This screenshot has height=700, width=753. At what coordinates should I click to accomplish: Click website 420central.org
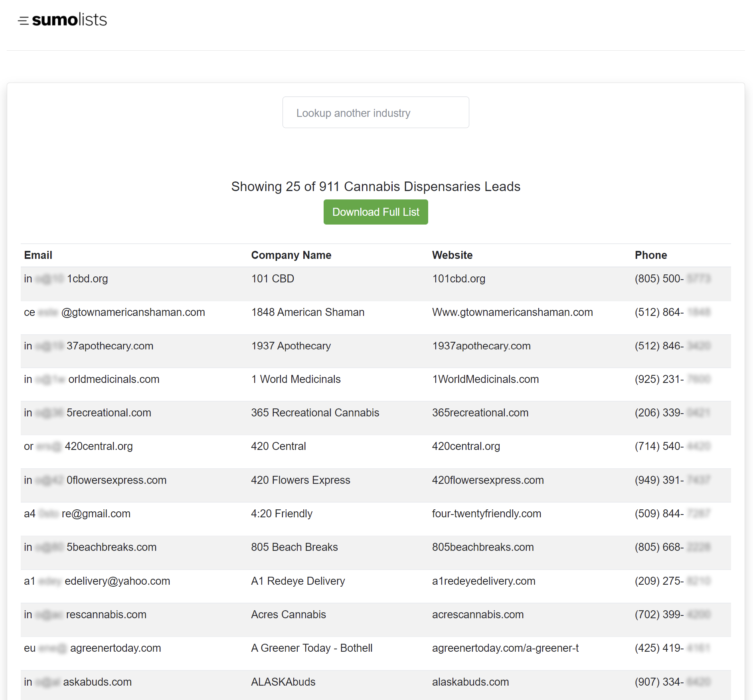[466, 446]
